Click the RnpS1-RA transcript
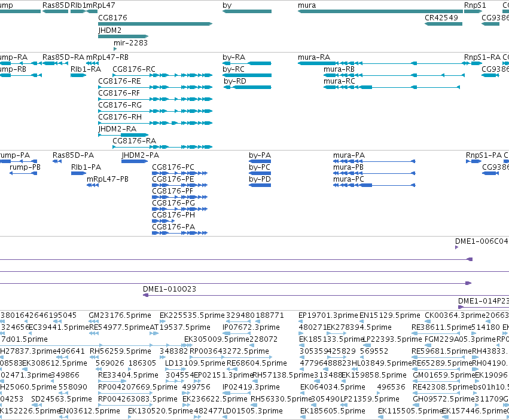Viewport: 509px width, 420px height. (x=473, y=63)
